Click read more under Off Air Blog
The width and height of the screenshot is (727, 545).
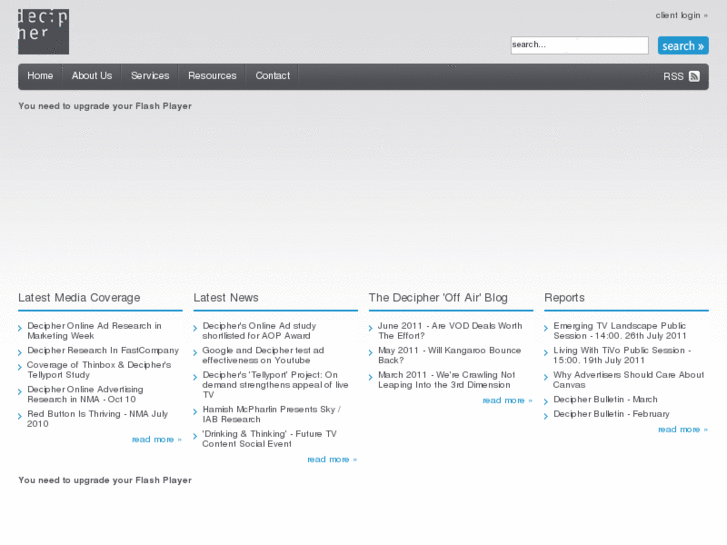click(x=507, y=400)
